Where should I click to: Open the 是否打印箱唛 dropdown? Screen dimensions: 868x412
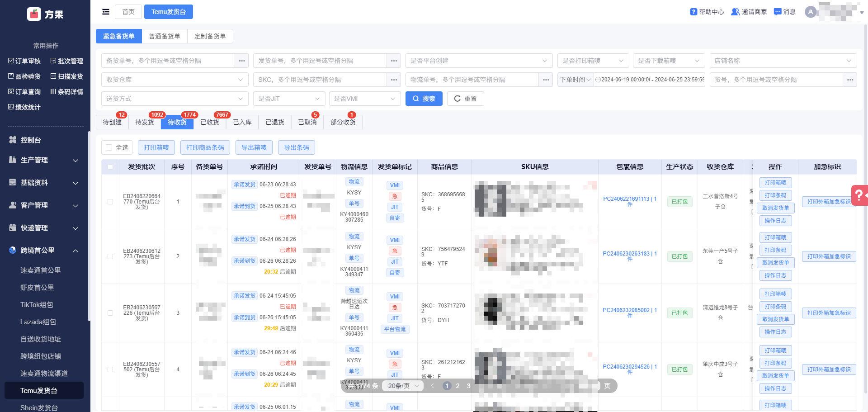tap(593, 61)
